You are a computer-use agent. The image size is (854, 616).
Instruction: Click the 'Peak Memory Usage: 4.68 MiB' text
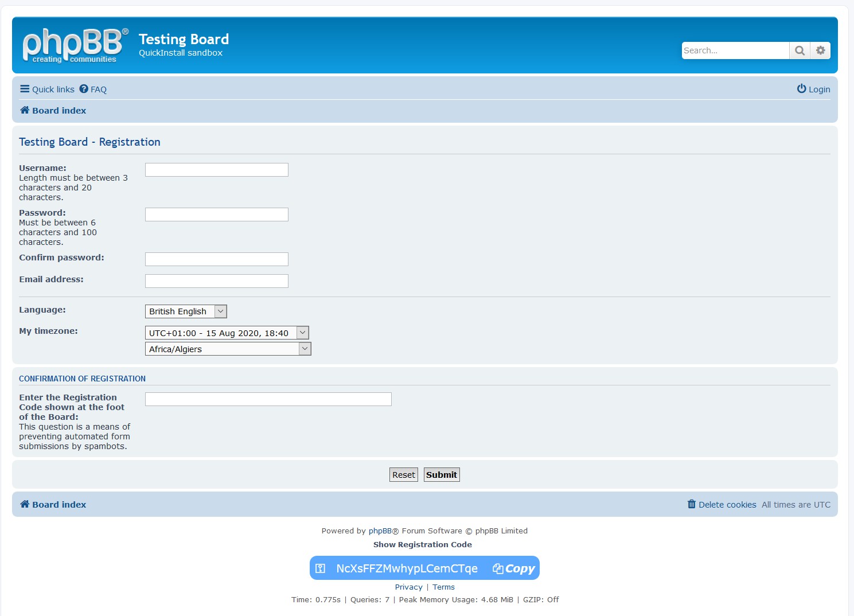tap(456, 600)
